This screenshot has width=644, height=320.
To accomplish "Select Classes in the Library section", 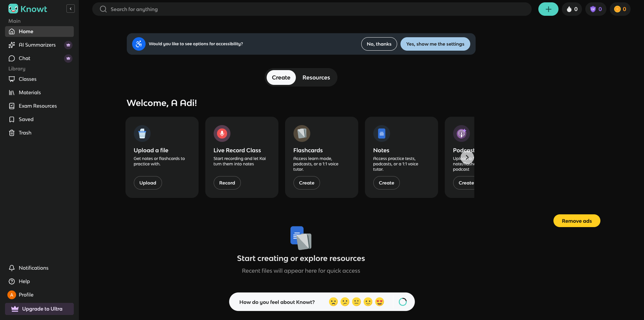I will tap(27, 79).
